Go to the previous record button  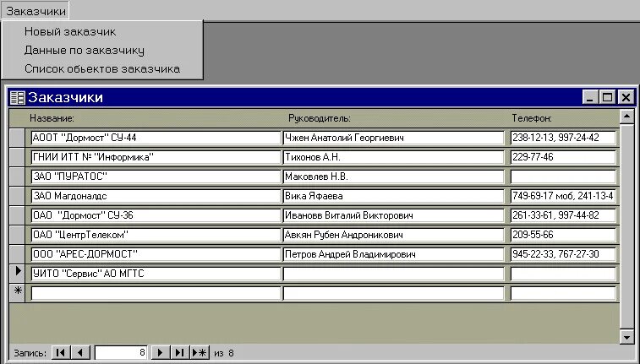point(80,352)
